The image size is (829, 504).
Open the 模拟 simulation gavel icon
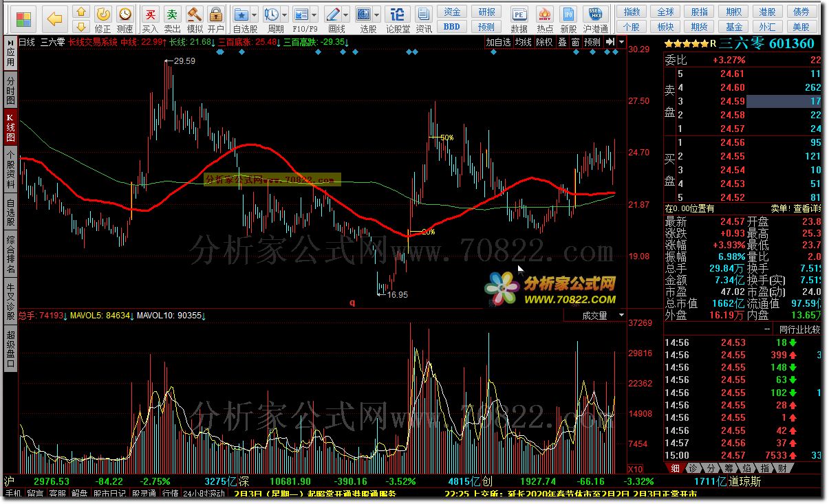195,19
